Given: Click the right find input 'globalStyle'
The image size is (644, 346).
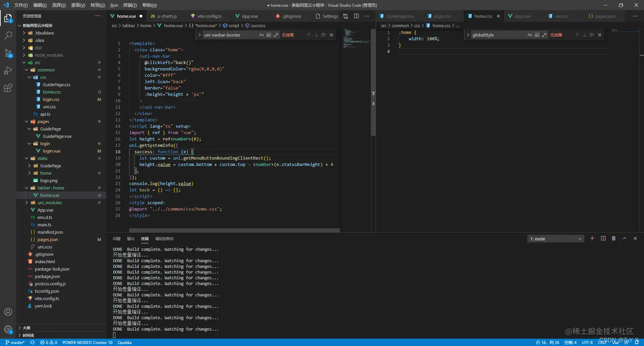Looking at the screenshot, I should pos(498,35).
